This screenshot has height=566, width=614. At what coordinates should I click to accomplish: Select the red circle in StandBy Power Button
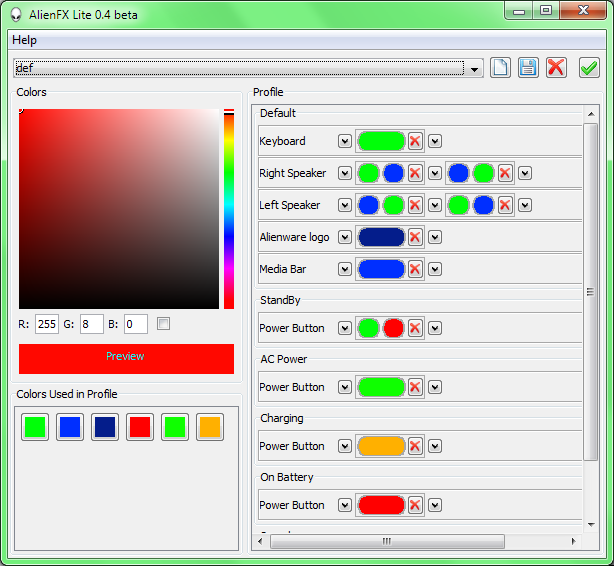pyautogui.click(x=394, y=328)
